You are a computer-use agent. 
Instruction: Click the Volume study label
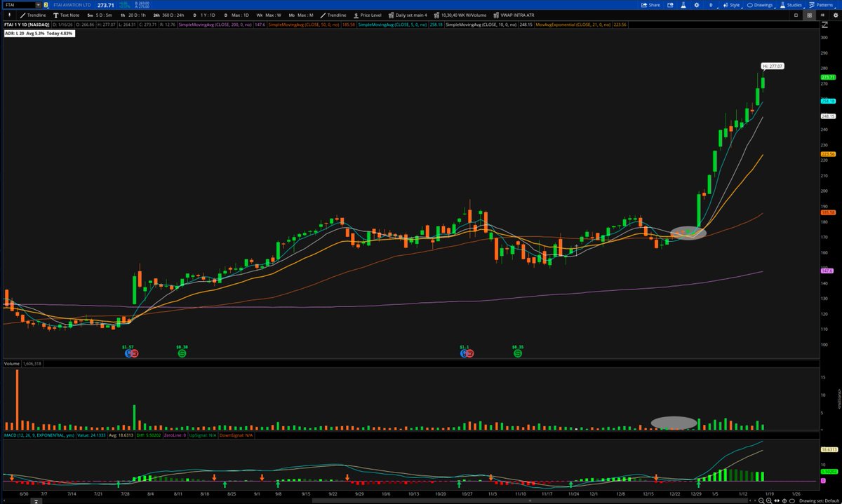point(11,363)
